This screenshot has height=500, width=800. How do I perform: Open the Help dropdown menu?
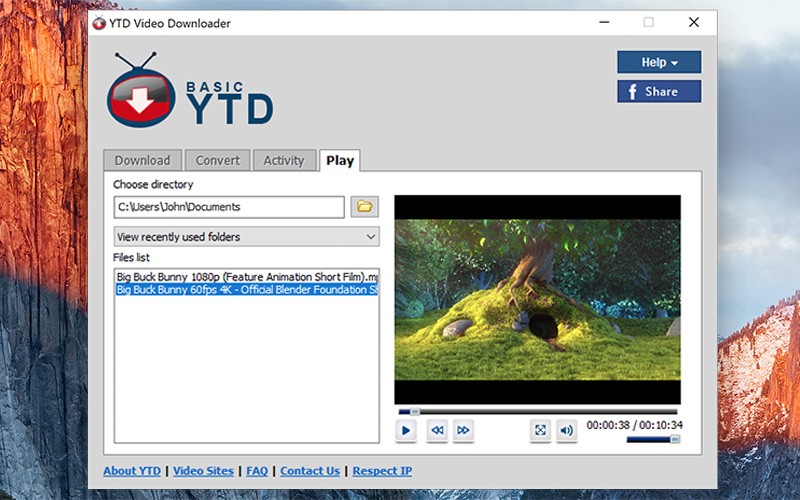(659, 62)
